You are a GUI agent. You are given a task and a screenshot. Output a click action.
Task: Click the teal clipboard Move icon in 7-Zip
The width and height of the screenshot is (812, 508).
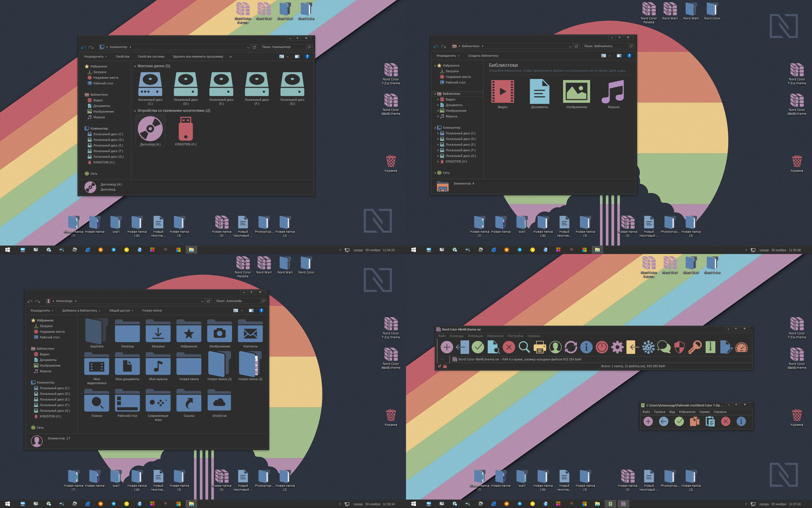pos(710,421)
